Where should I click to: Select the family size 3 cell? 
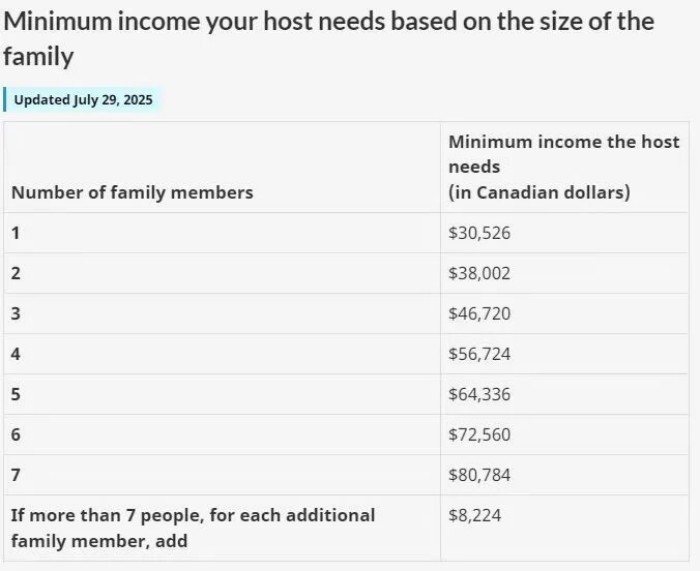click(x=16, y=314)
